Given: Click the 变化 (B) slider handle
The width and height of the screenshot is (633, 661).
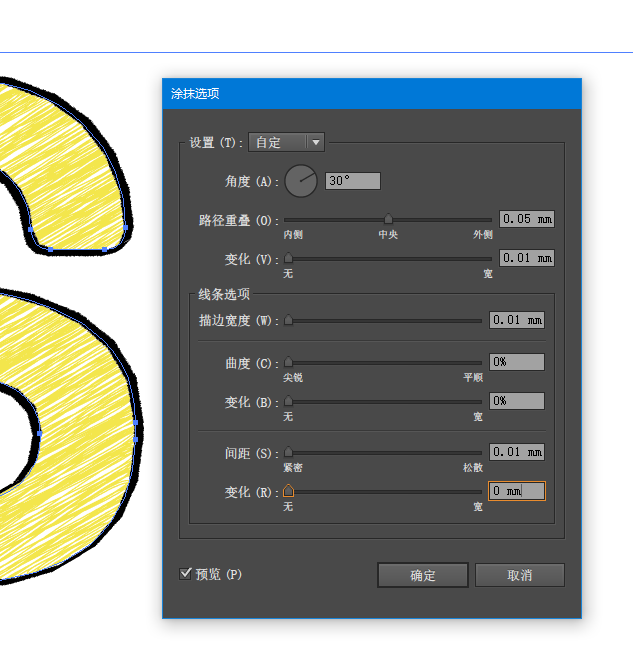Looking at the screenshot, I should 288,400.
